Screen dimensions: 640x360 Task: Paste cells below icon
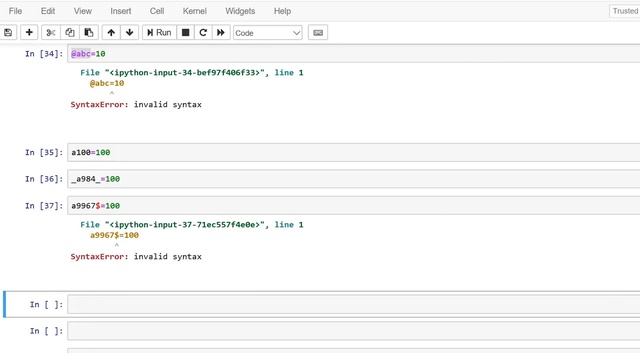click(x=89, y=33)
